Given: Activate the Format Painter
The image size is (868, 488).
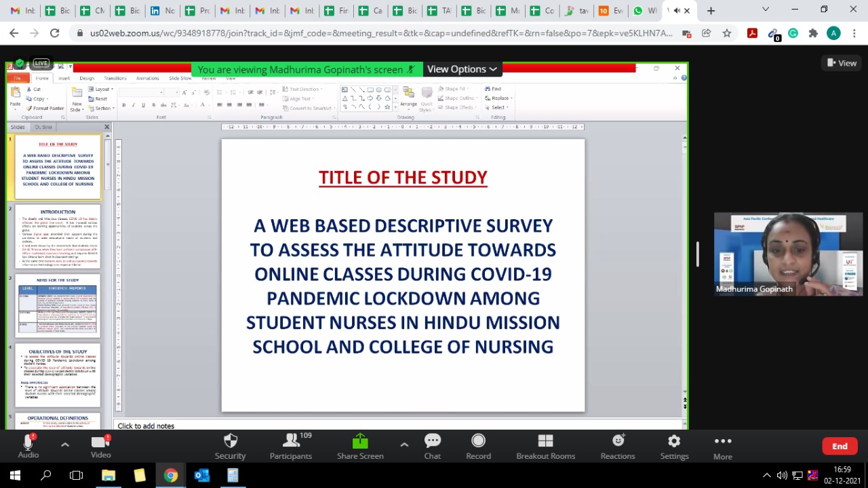Looking at the screenshot, I should pos(45,108).
